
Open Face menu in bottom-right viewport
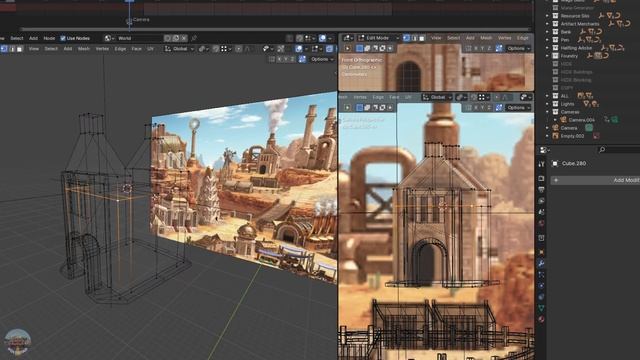click(394, 97)
